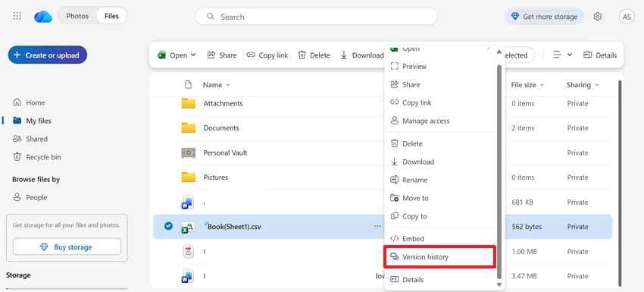Choose Details at bottom of context menu
This screenshot has width=644, height=292.
(440, 279)
